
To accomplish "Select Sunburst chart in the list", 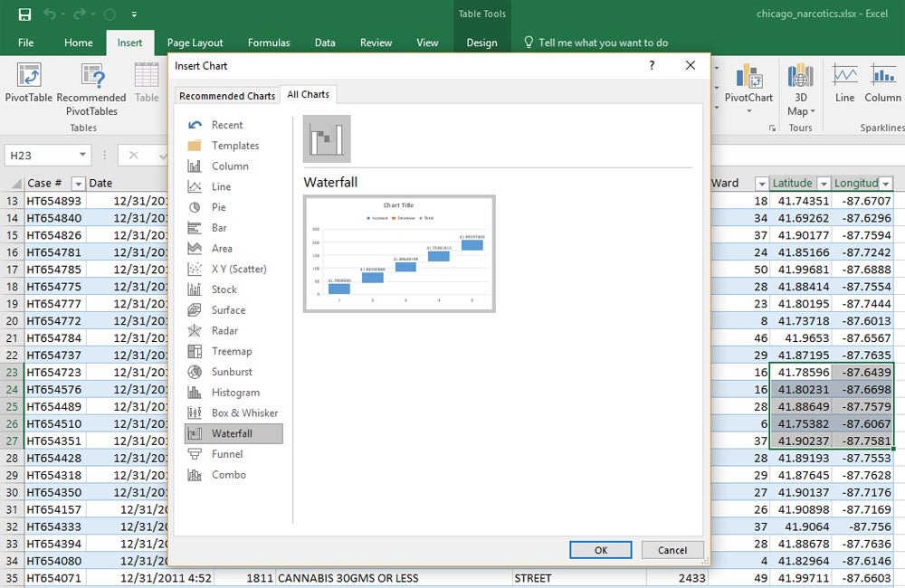I will pyautogui.click(x=232, y=372).
